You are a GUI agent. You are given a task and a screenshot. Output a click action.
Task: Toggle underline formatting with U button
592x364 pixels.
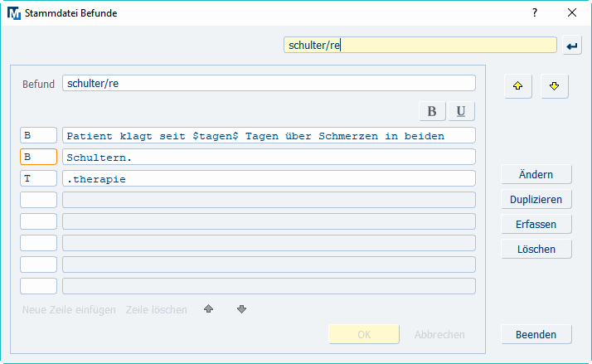[461, 112]
